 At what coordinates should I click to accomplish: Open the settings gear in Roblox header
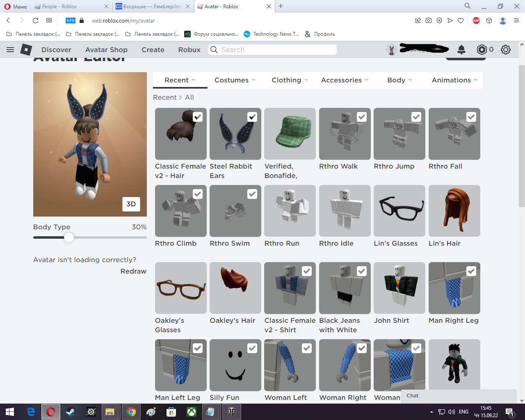[x=506, y=50]
